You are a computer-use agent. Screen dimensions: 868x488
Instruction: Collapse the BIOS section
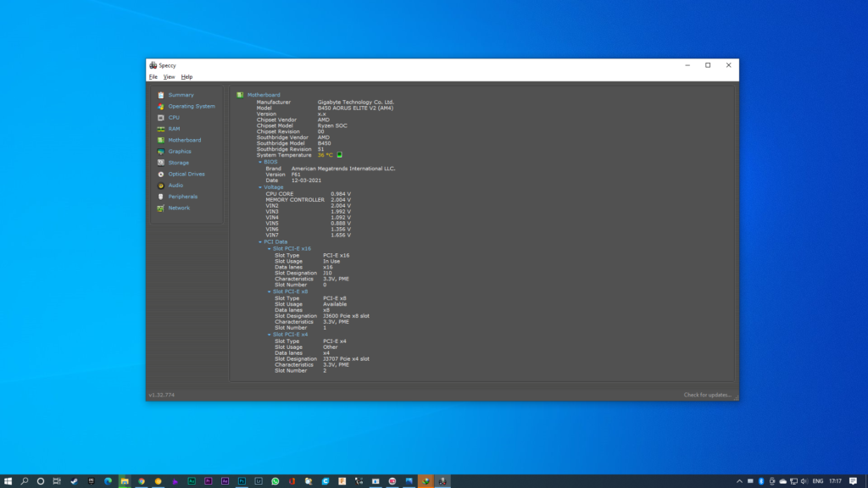(x=260, y=162)
